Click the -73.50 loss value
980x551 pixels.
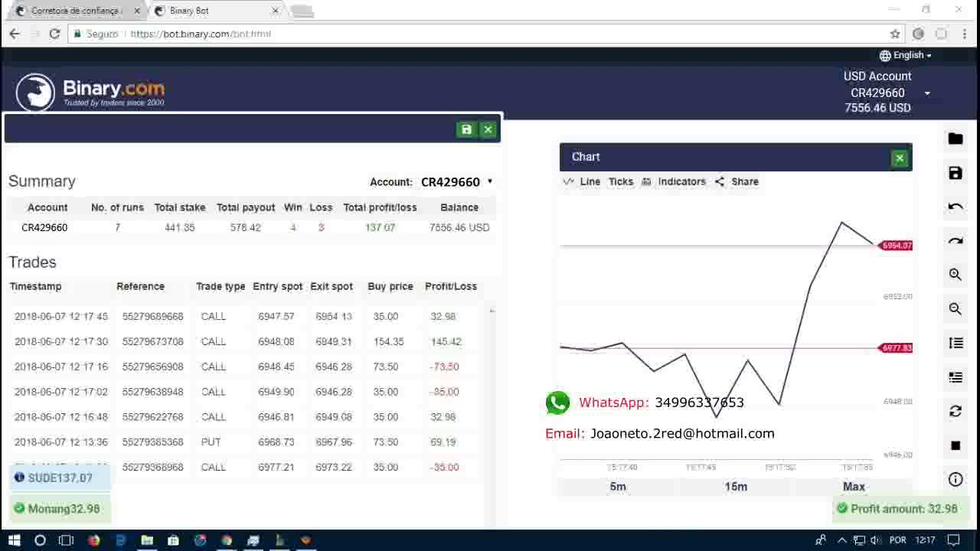(444, 367)
